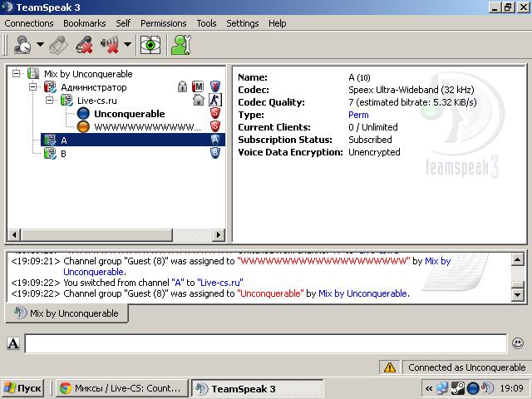The image size is (532, 399).
Task: Click the blue Perm type link
Action: click(x=358, y=115)
